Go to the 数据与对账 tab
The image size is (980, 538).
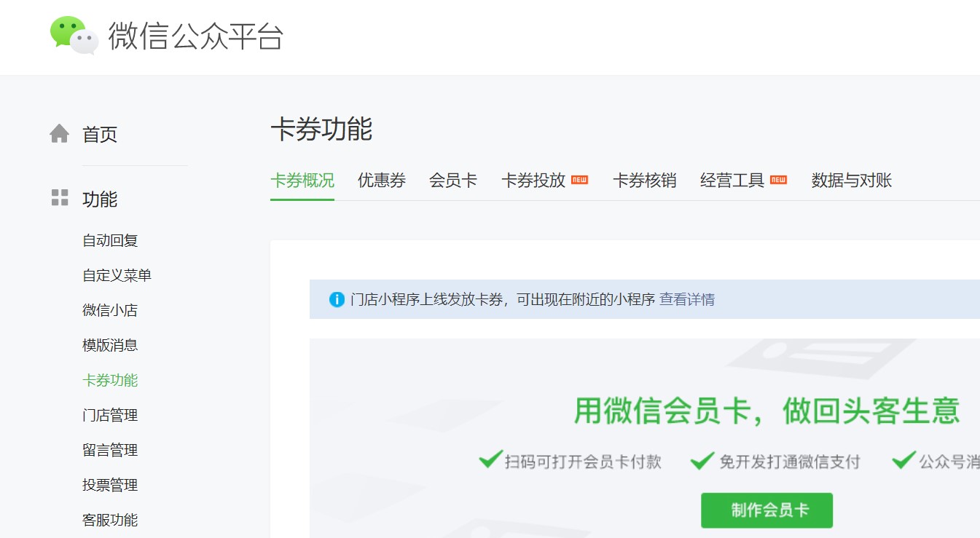[x=851, y=181]
